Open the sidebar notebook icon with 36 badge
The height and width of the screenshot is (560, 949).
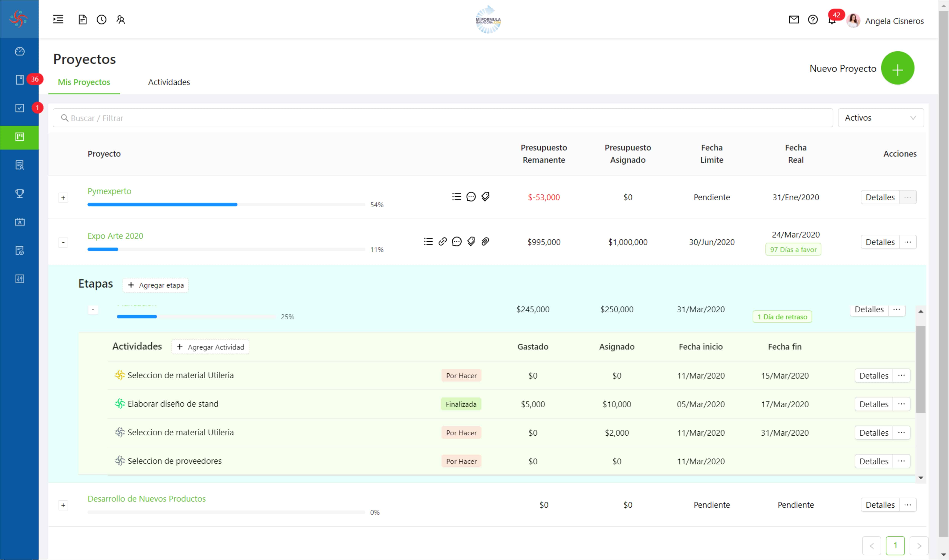[20, 80]
